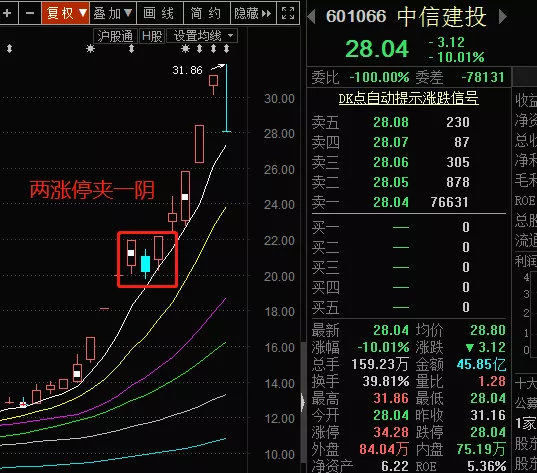Click the up-down marker under 沪股通
Image resolution: width=537 pixels, height=473 pixels.
click(131, 49)
